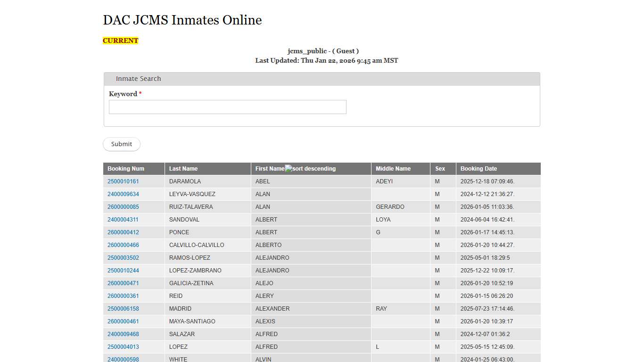Open CALVILLO-CALVILLO booking 2600000466
Viewport: 644px width, 362px height.
click(124, 245)
